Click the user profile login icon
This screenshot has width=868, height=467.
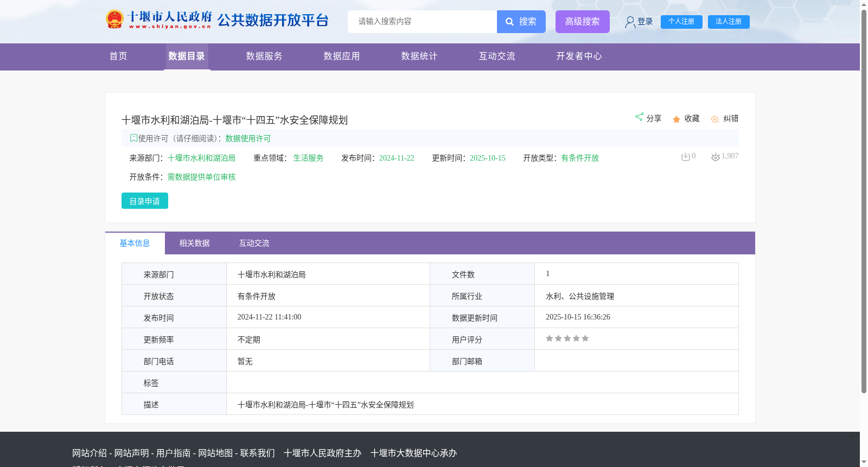[x=630, y=22]
